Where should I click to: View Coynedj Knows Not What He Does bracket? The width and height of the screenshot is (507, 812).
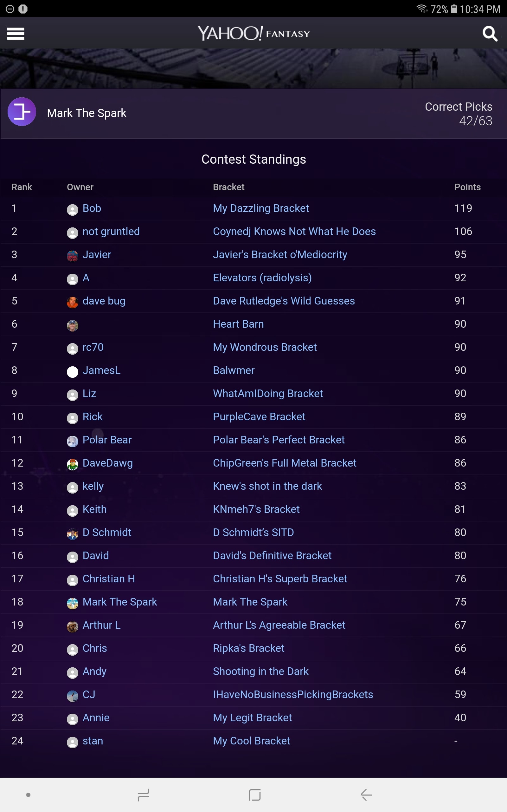pos(294,231)
